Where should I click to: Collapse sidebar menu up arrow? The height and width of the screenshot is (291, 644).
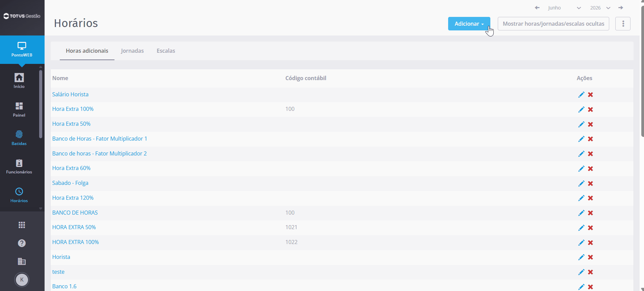click(x=41, y=67)
